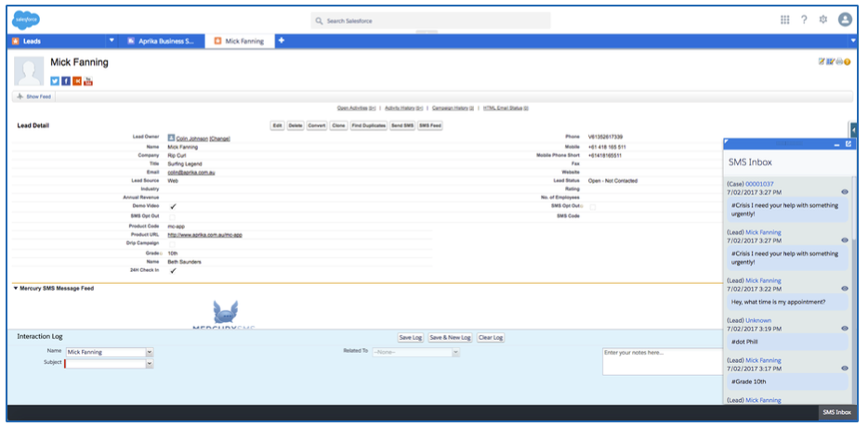Switch to the Aprika Business S... tab
The width and height of the screenshot is (868, 427).
[x=161, y=41]
